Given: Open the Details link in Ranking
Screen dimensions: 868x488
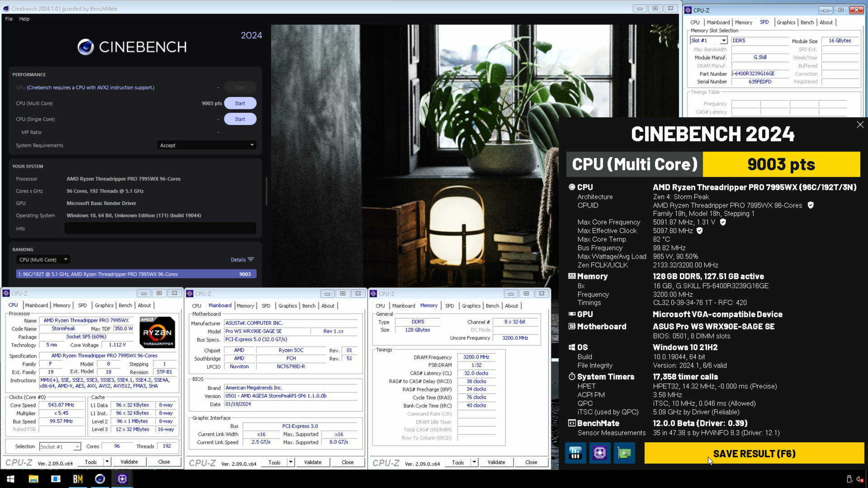Looking at the screenshot, I should click(238, 260).
